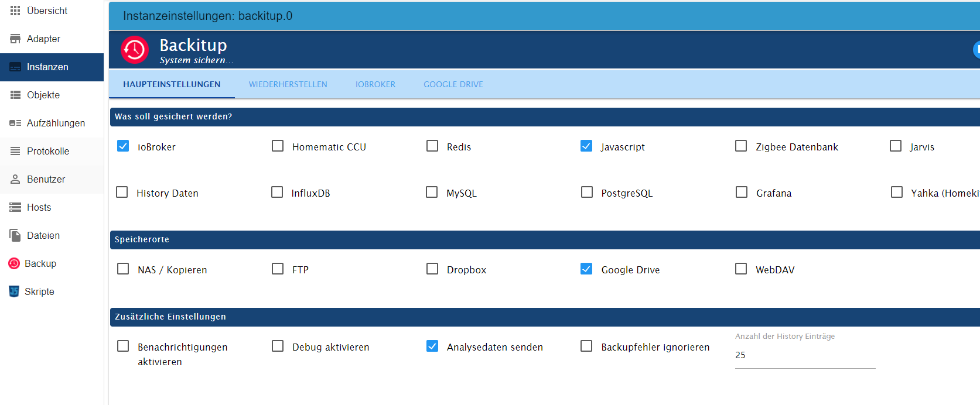The image size is (980, 405).
Task: Enable Homematic CCU backup
Action: [278, 146]
